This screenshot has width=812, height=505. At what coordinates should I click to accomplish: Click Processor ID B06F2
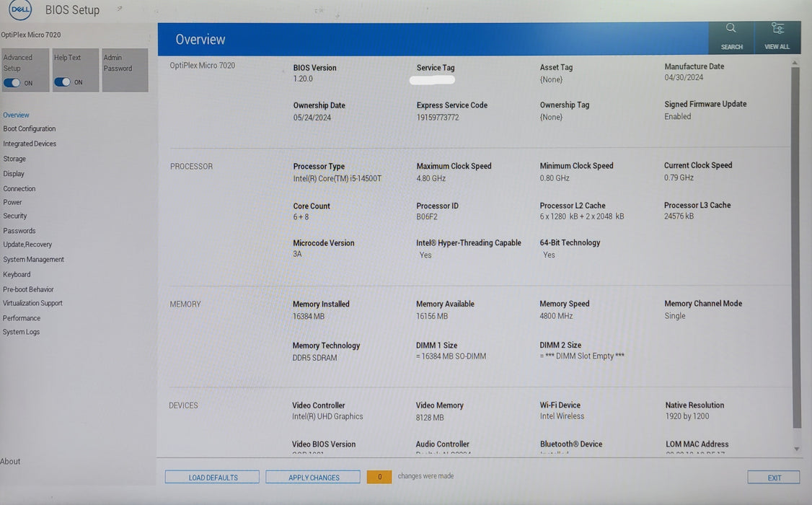(x=427, y=216)
